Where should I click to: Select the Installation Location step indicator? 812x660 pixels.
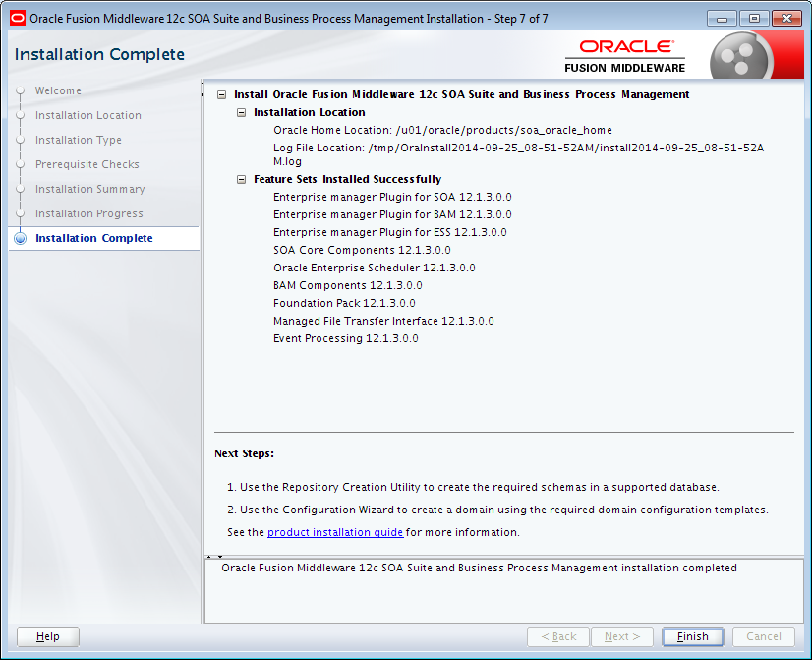(20, 115)
